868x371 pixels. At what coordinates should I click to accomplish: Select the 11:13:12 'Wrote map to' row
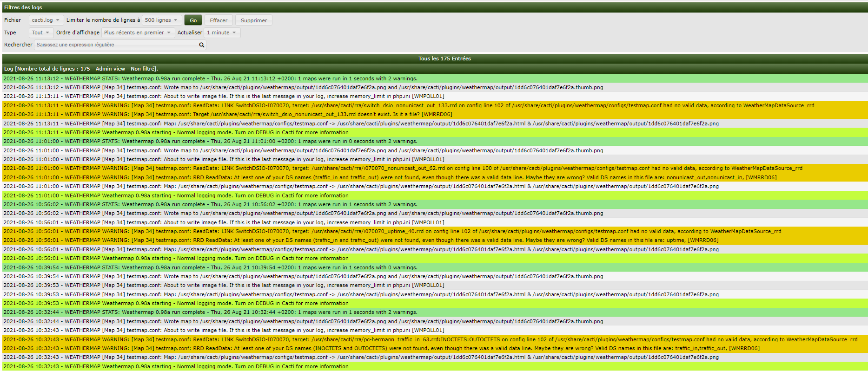[435, 87]
